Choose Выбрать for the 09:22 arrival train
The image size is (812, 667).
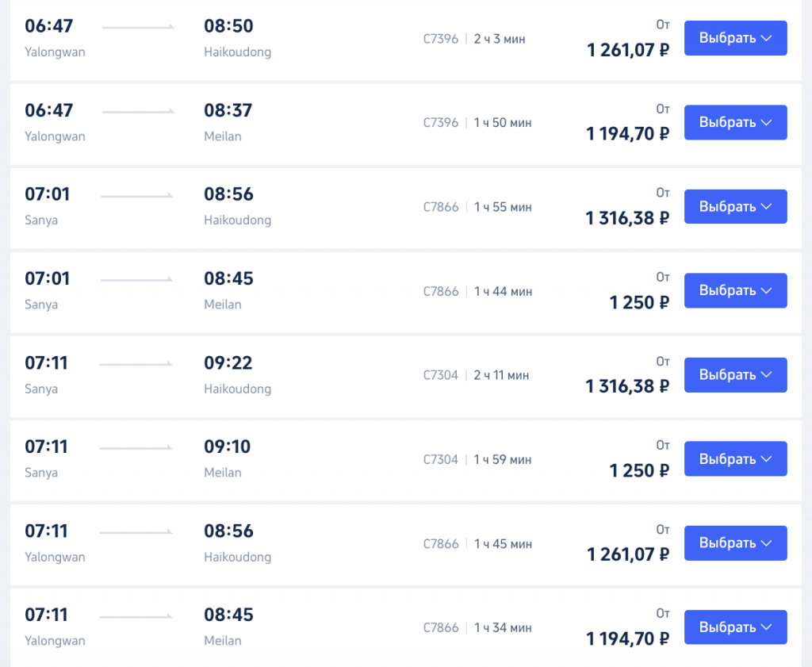735,375
